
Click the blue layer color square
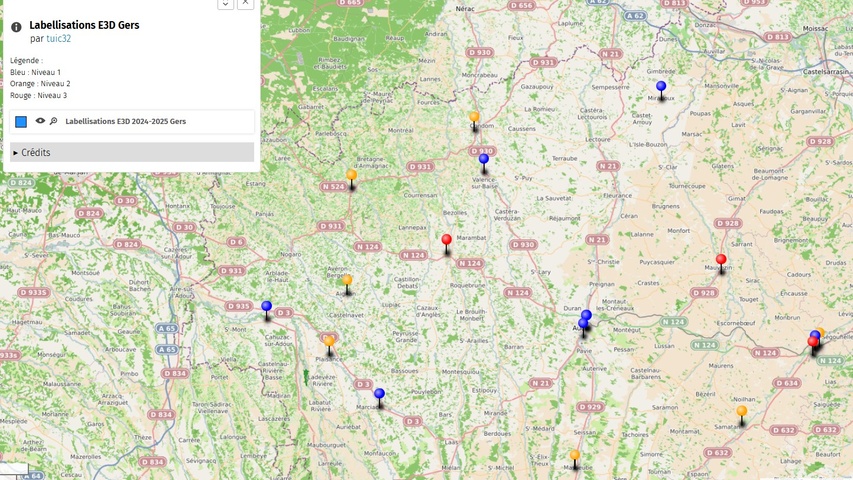coord(21,121)
